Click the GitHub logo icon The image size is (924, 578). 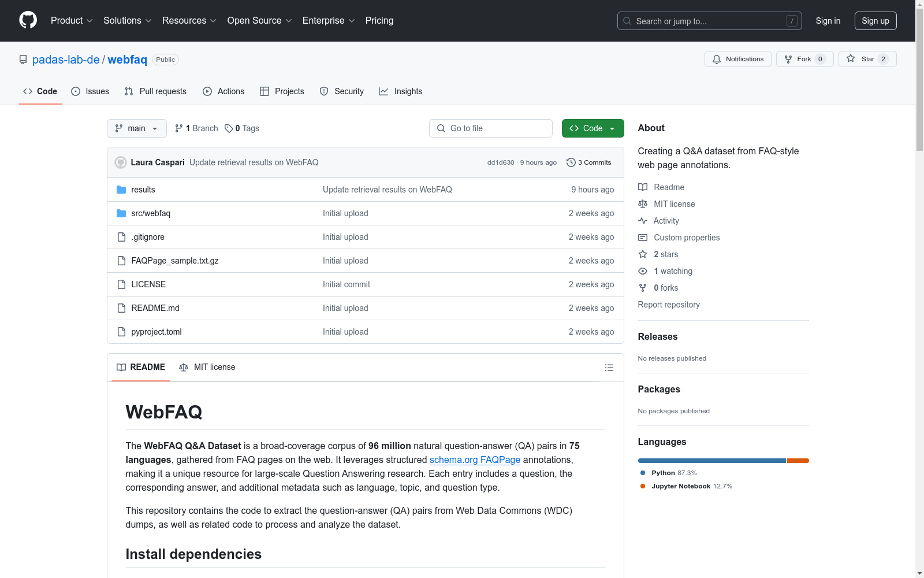click(28, 20)
